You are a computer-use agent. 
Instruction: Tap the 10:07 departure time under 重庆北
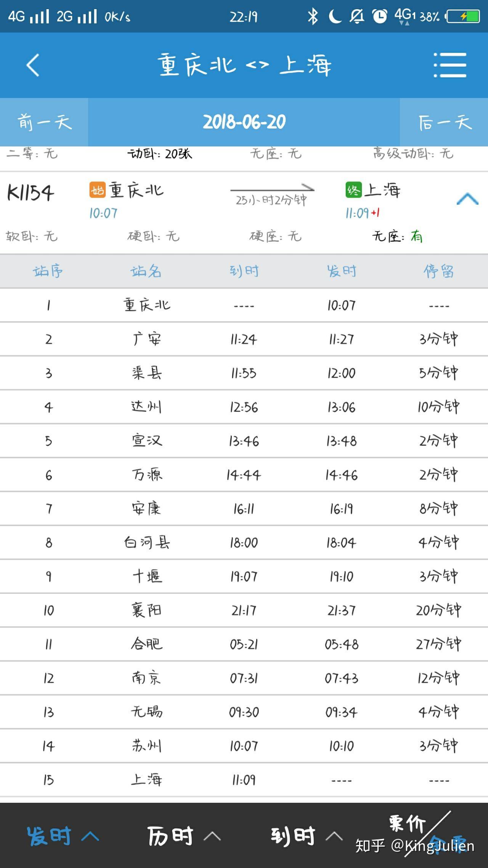(x=103, y=213)
